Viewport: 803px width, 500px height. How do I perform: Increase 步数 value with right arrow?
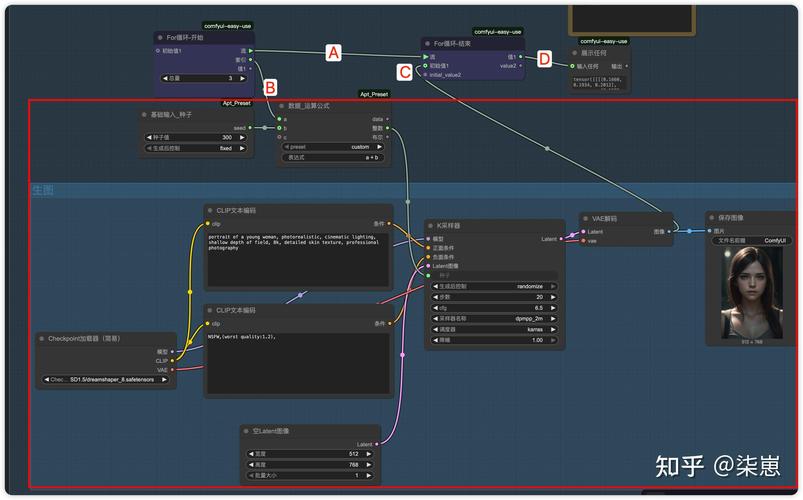coord(553,297)
